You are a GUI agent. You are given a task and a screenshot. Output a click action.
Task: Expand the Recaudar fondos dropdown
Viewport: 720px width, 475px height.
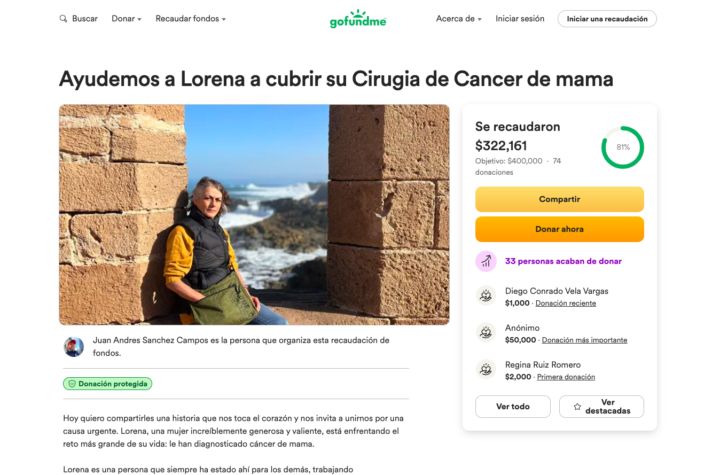pos(191,19)
